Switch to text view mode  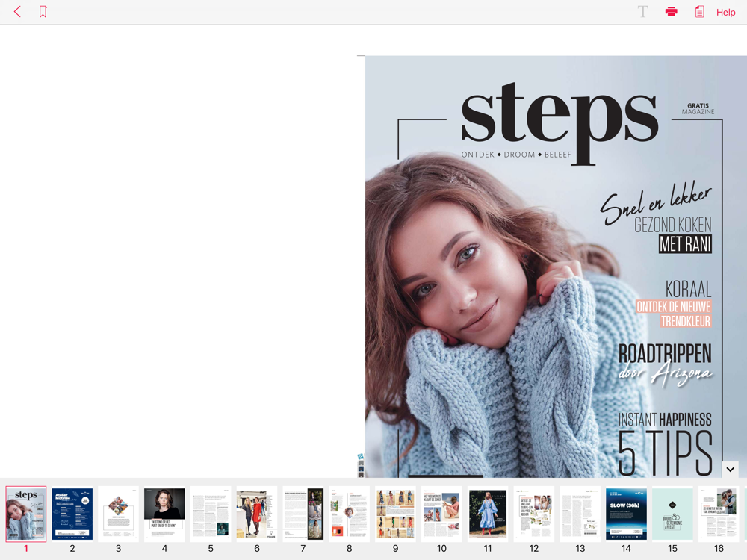coord(642,12)
